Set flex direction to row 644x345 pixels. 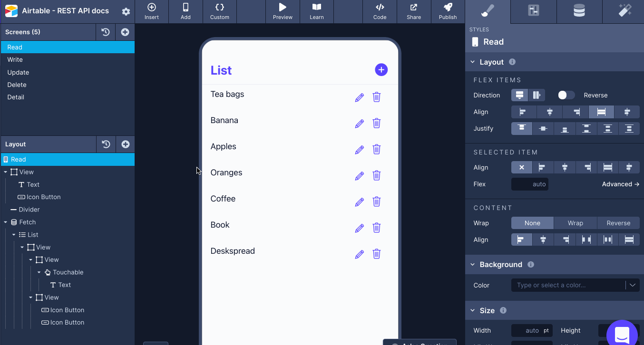coord(537,95)
